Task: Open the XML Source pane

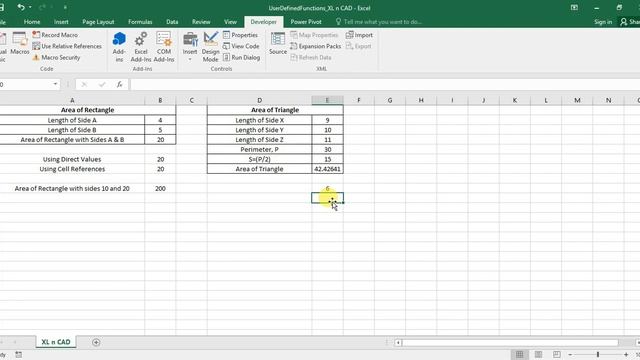Action: pos(278,43)
